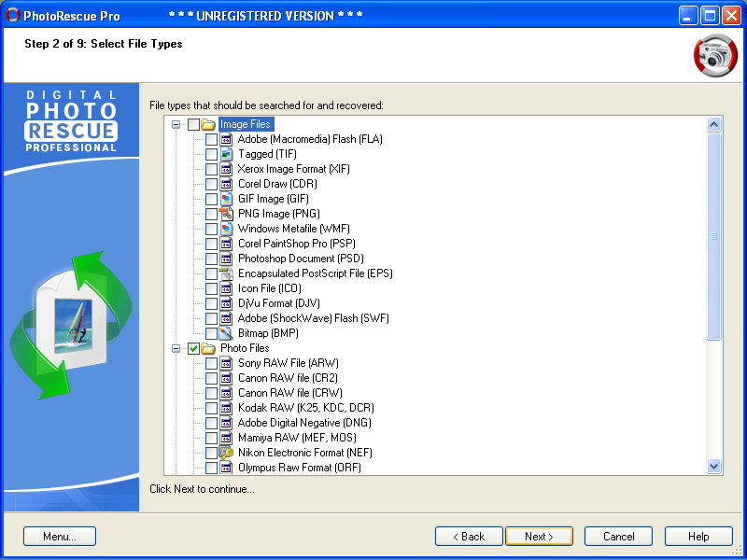Viewport: 747px width, 560px height.
Task: Click the Adobe Flash (FLA) file icon
Action: [x=226, y=139]
